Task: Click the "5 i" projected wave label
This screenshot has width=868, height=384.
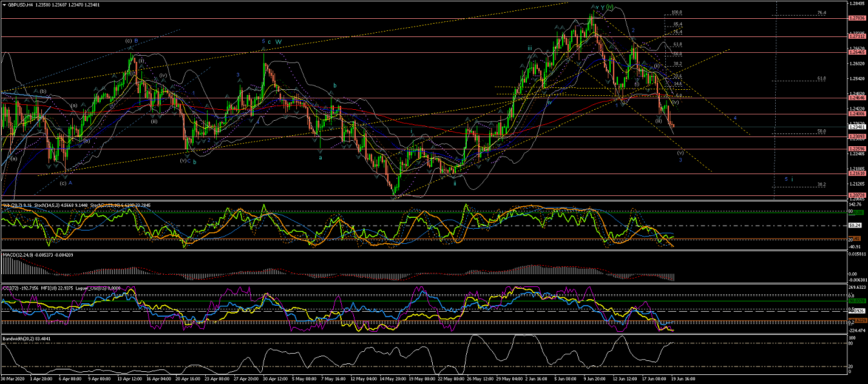Action: pos(789,179)
